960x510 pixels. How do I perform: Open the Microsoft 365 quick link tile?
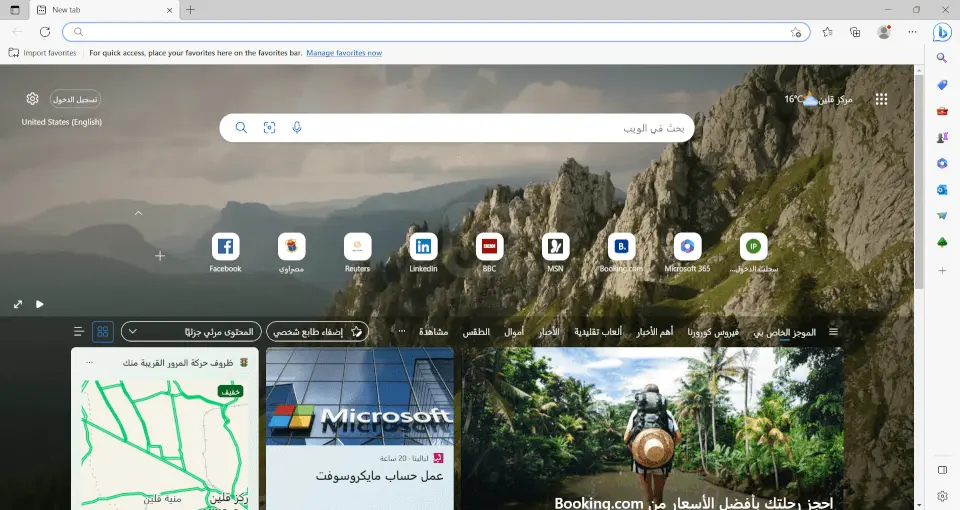click(x=687, y=253)
